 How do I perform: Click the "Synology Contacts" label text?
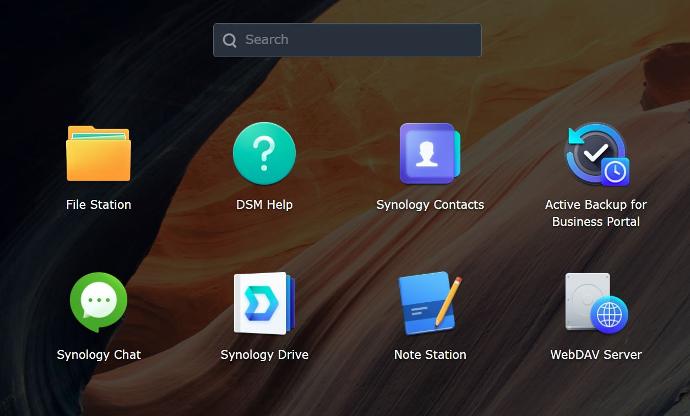(430, 205)
